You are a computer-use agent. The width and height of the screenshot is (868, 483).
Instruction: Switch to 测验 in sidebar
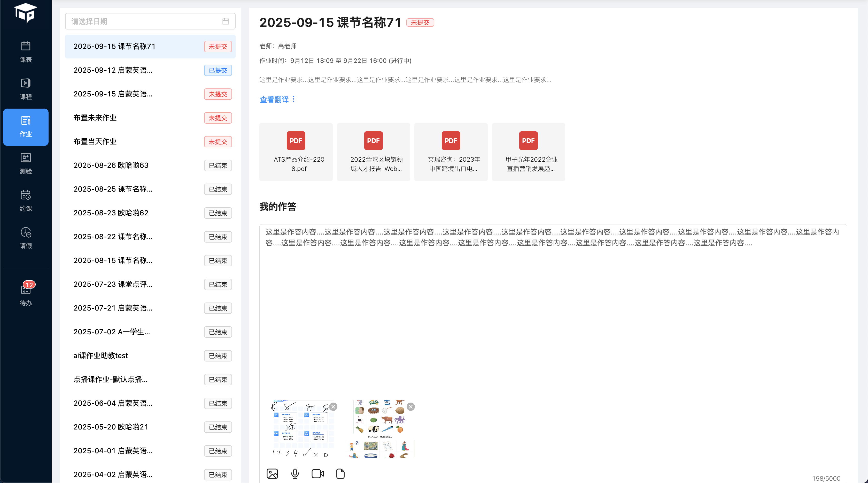pos(26,164)
